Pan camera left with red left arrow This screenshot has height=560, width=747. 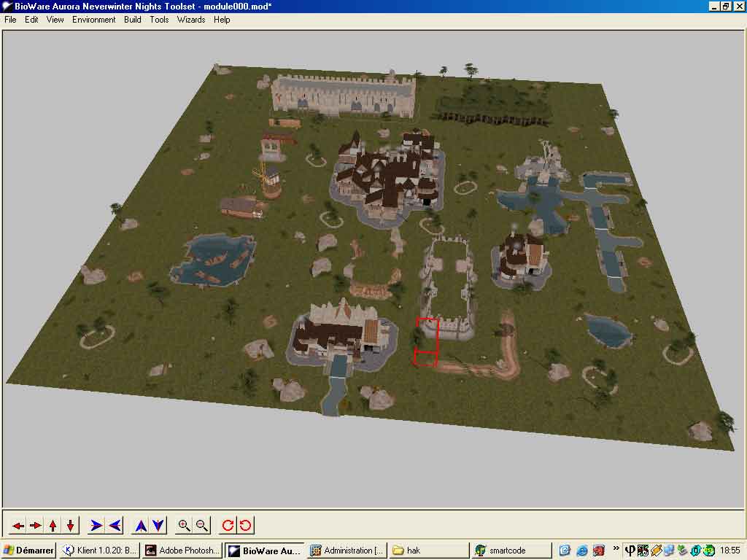[18, 526]
